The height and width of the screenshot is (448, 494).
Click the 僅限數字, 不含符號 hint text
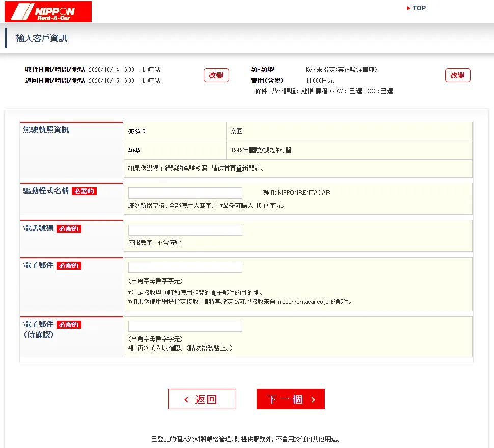[x=155, y=243]
